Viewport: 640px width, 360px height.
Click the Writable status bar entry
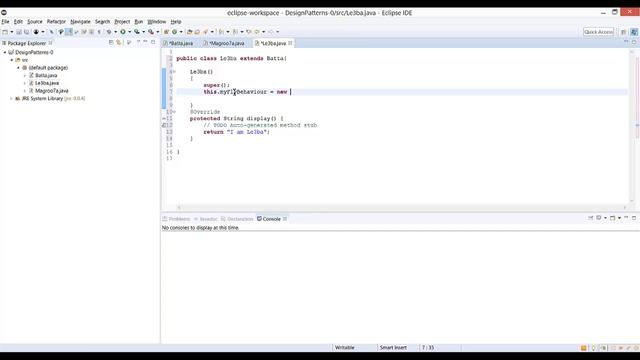coord(345,348)
